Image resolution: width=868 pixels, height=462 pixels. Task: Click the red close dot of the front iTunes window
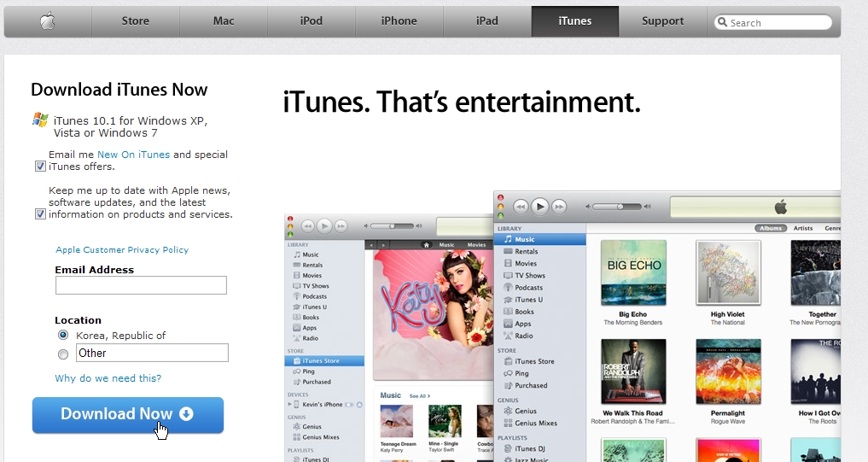500,197
